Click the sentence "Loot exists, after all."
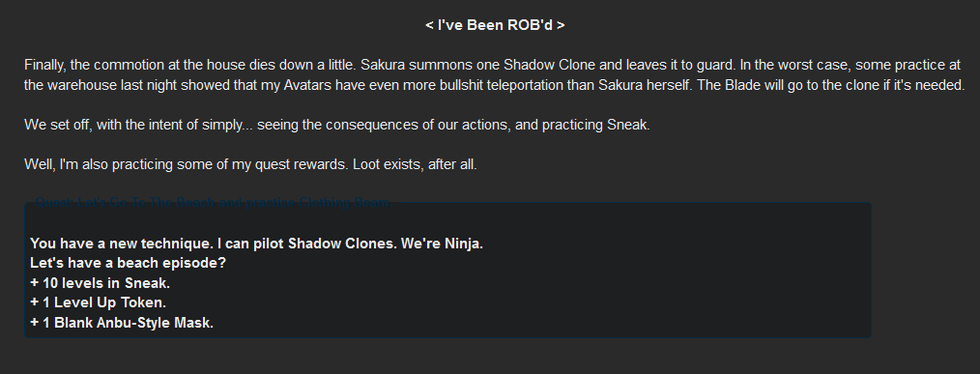 415,164
